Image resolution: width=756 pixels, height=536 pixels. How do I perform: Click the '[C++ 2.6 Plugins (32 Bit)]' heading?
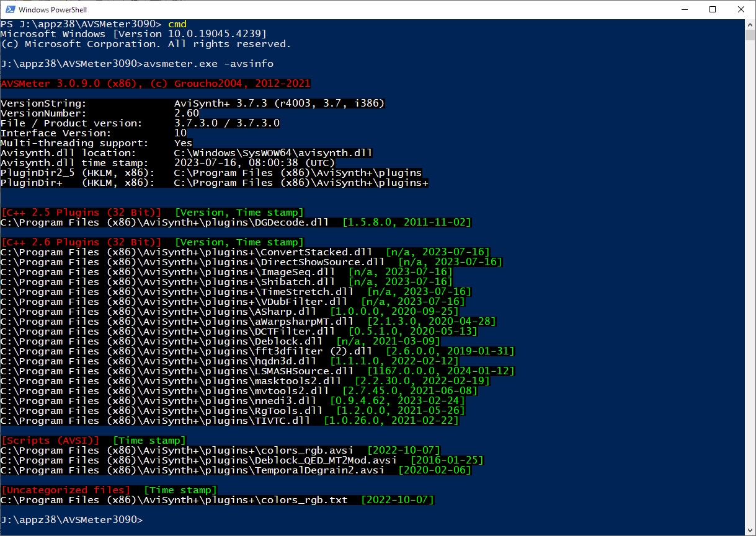pyautogui.click(x=81, y=242)
